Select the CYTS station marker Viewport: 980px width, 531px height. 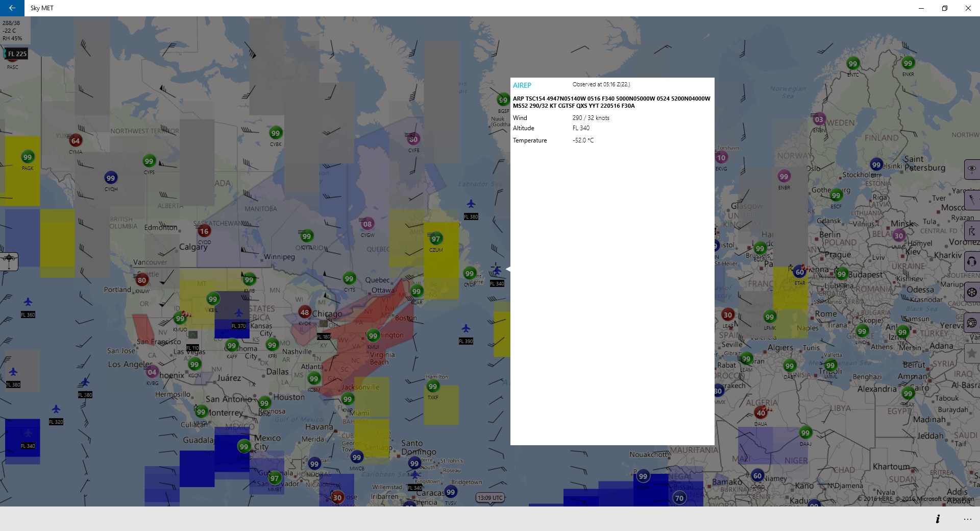pos(349,279)
